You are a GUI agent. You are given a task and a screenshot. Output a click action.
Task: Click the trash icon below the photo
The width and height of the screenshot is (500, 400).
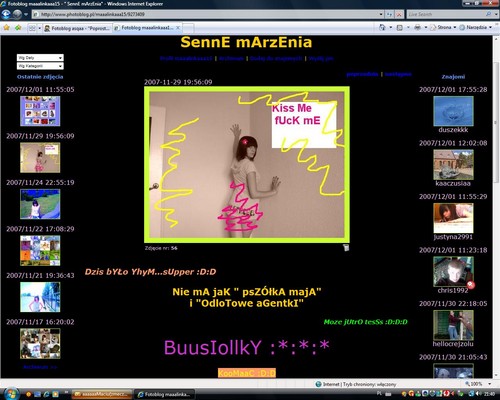click(x=346, y=247)
